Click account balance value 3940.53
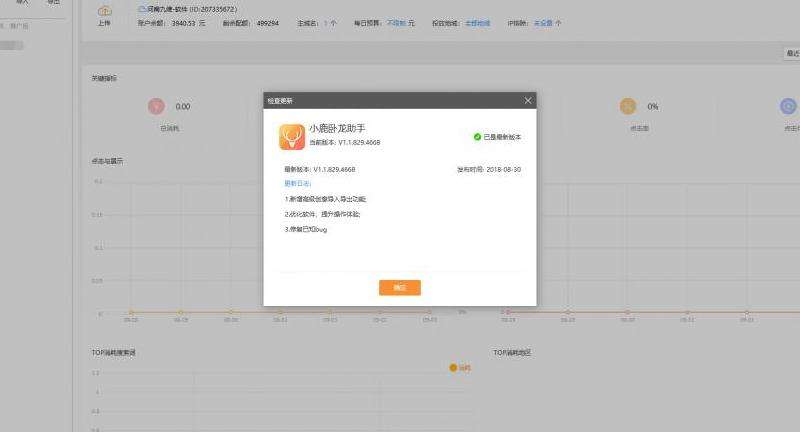The width and height of the screenshot is (800, 432). pyautogui.click(x=185, y=23)
